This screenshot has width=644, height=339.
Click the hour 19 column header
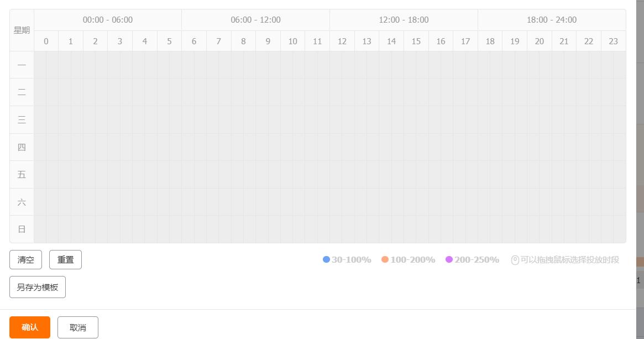(x=515, y=41)
